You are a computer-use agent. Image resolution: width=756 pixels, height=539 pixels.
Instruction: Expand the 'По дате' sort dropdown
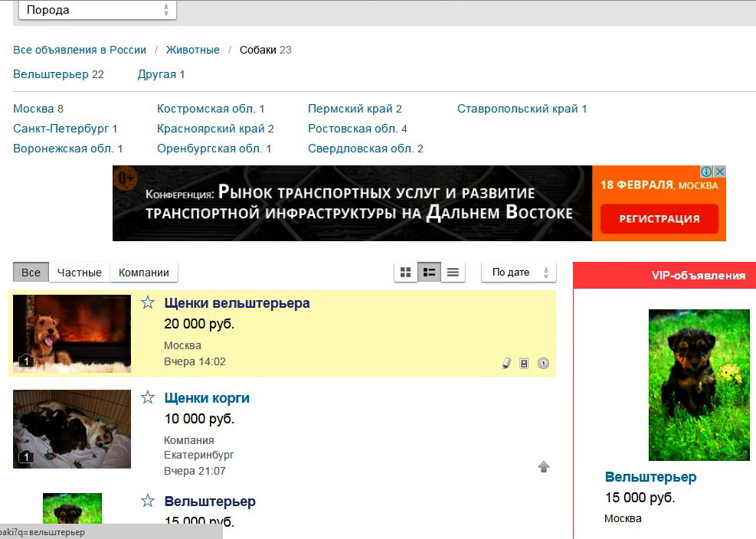coord(519,273)
